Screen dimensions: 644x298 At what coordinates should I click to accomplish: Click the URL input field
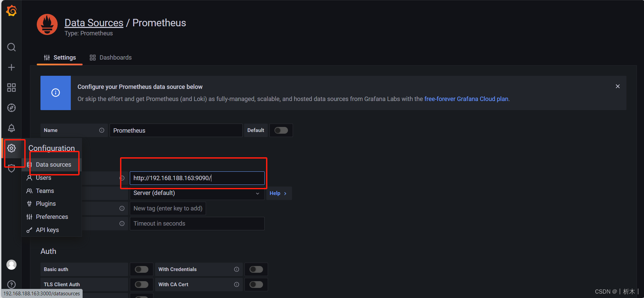tap(197, 178)
